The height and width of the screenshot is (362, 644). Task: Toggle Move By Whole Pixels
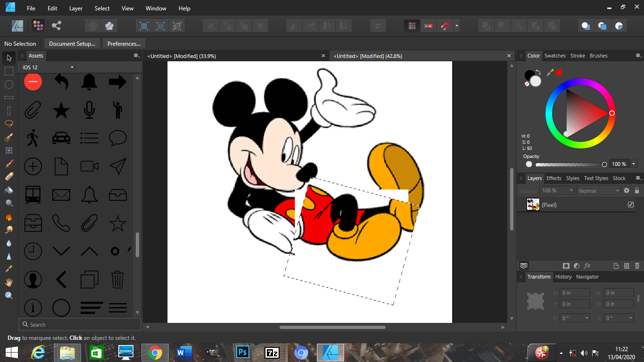(x=428, y=26)
